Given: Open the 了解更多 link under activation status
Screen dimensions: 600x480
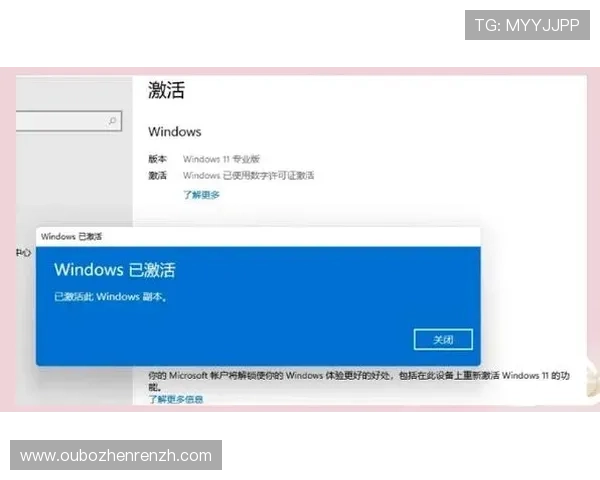Looking at the screenshot, I should pos(201,195).
